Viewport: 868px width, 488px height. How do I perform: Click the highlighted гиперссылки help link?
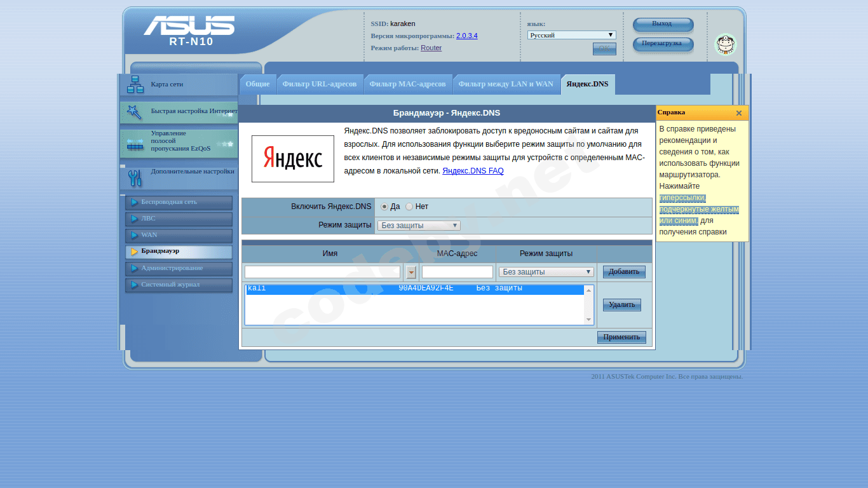pyautogui.click(x=699, y=209)
